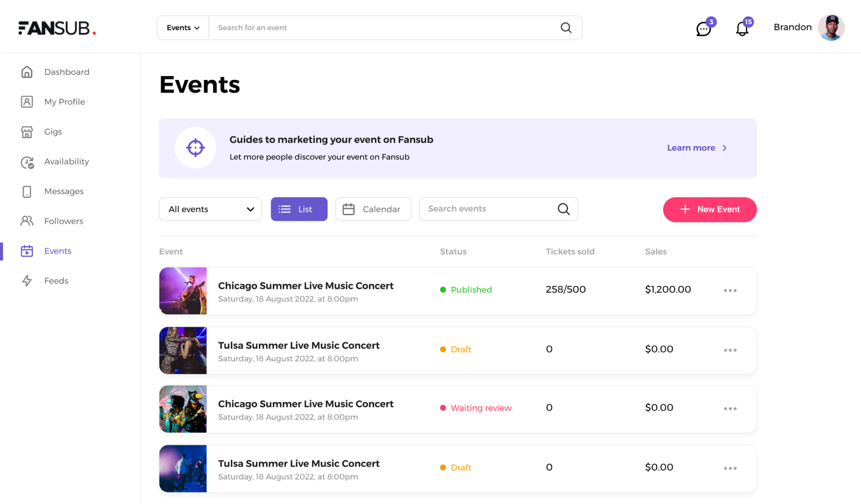Click the magnifier icon in top search bar
Viewport: 861px width, 504px height.
[566, 28]
